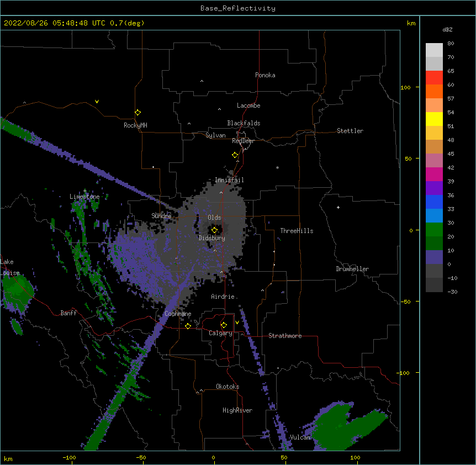476x465 pixels.
Task: Click the RockyMH town label
Action: tap(135, 125)
